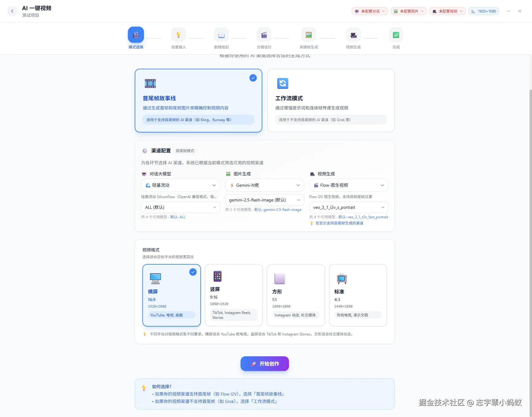Click the 仅显示支持首尾帧生成的渠道 note
This screenshot has height=417, width=532.
pos(339,223)
